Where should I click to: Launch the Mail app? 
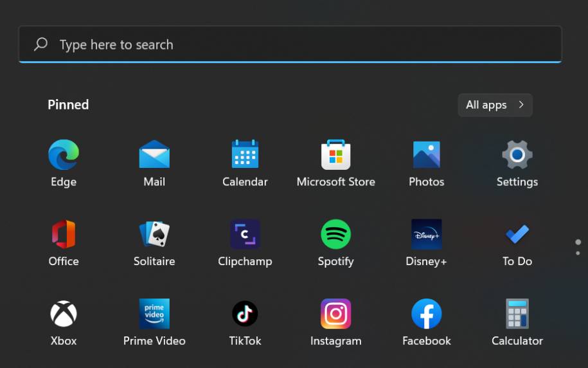[154, 154]
